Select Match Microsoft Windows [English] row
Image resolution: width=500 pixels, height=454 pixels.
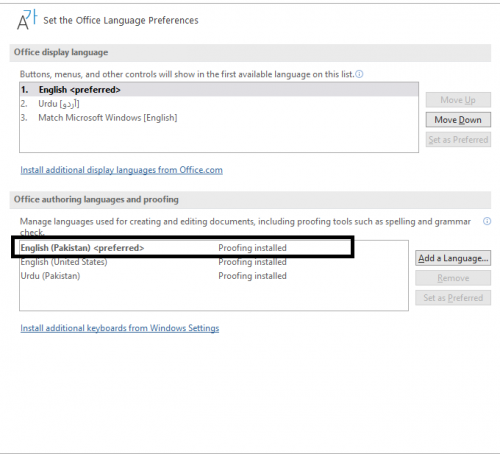click(219, 118)
